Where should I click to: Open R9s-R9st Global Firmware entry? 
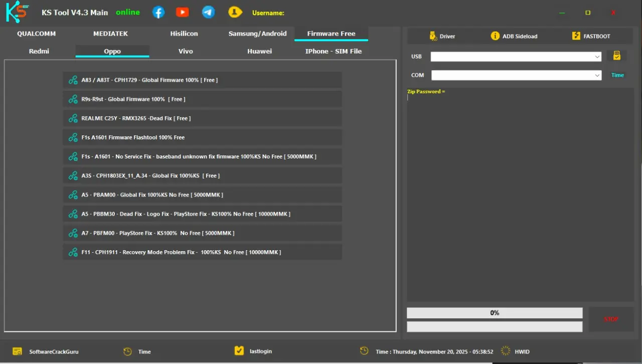click(x=202, y=99)
